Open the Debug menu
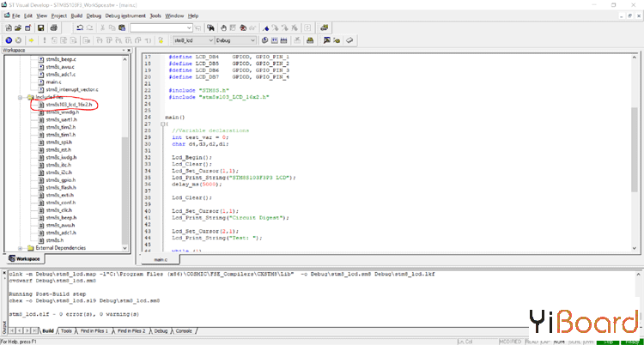Image resolution: width=644 pixels, height=345 pixels. [x=94, y=15]
